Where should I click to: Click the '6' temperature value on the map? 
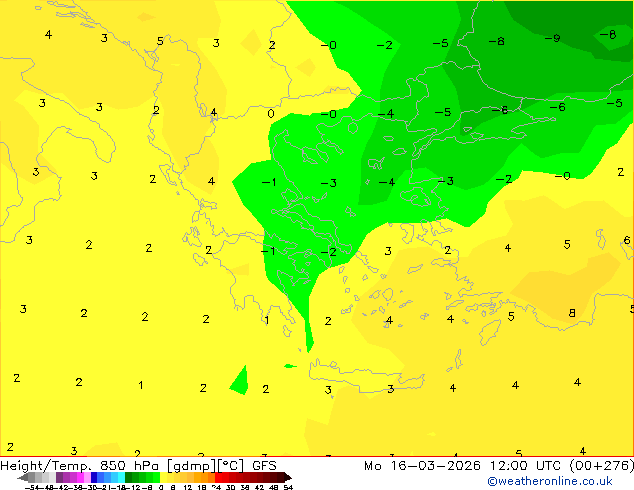pos(627,240)
